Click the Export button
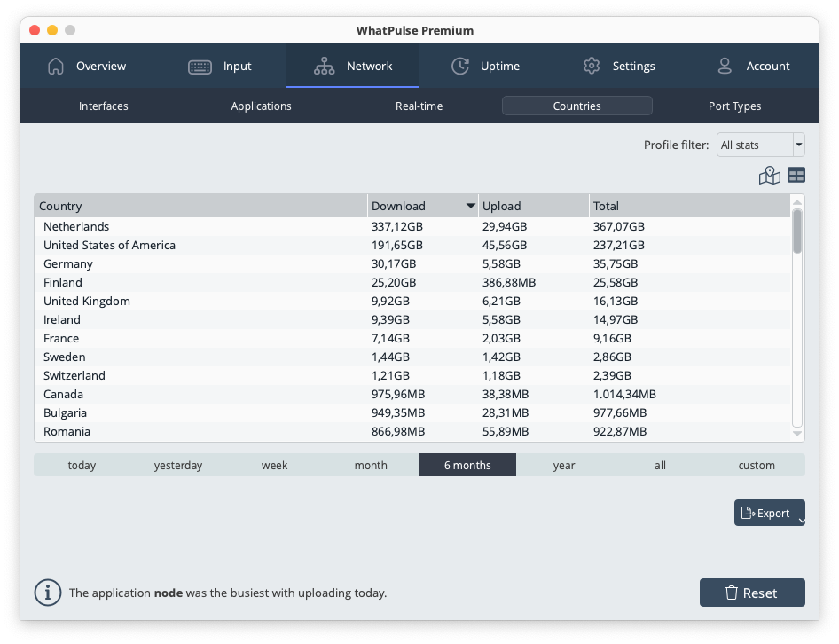This screenshot has height=644, width=839. (x=765, y=513)
